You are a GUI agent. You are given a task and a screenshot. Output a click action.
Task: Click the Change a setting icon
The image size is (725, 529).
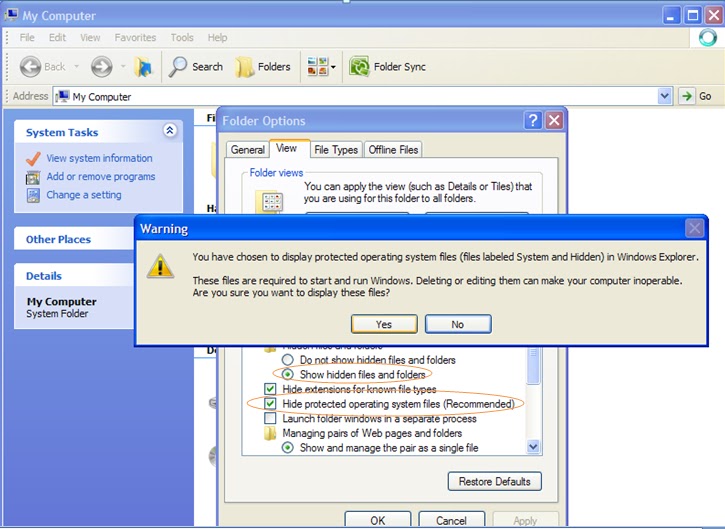tap(33, 196)
